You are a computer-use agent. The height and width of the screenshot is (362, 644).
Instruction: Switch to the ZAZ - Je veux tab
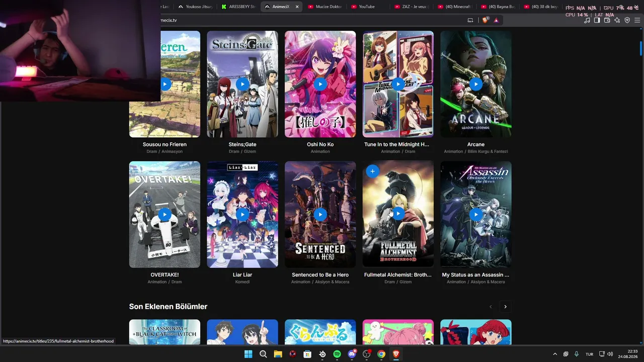412,7
